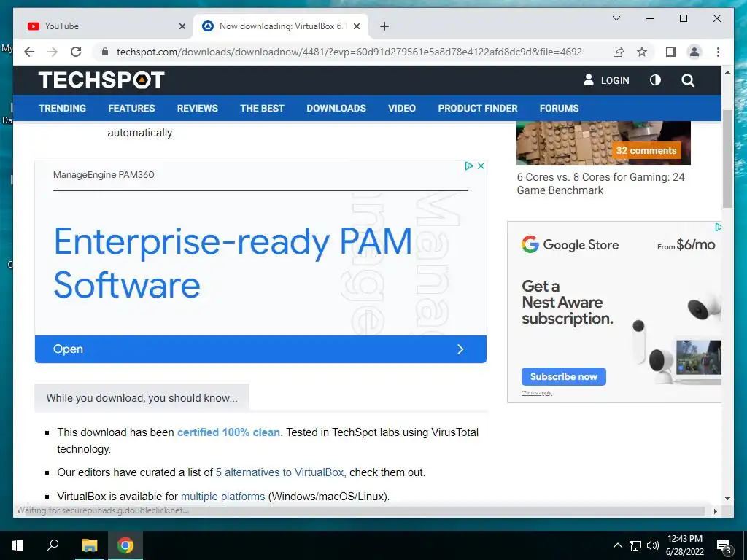Open THE BEST menu
The width and height of the screenshot is (747, 560).
click(262, 108)
